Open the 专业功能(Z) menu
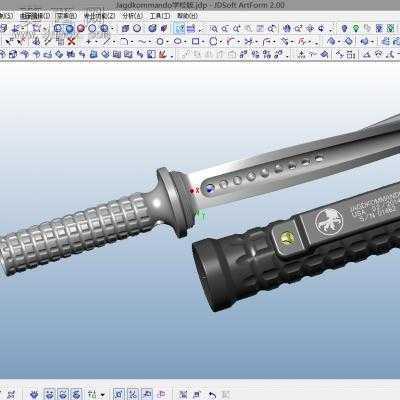The image size is (400, 400). [99, 16]
